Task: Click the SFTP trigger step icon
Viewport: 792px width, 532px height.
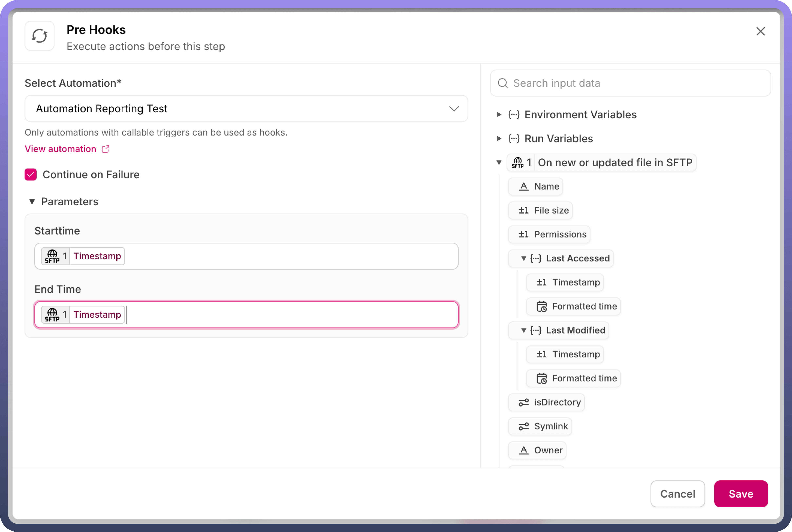Action: (x=518, y=162)
